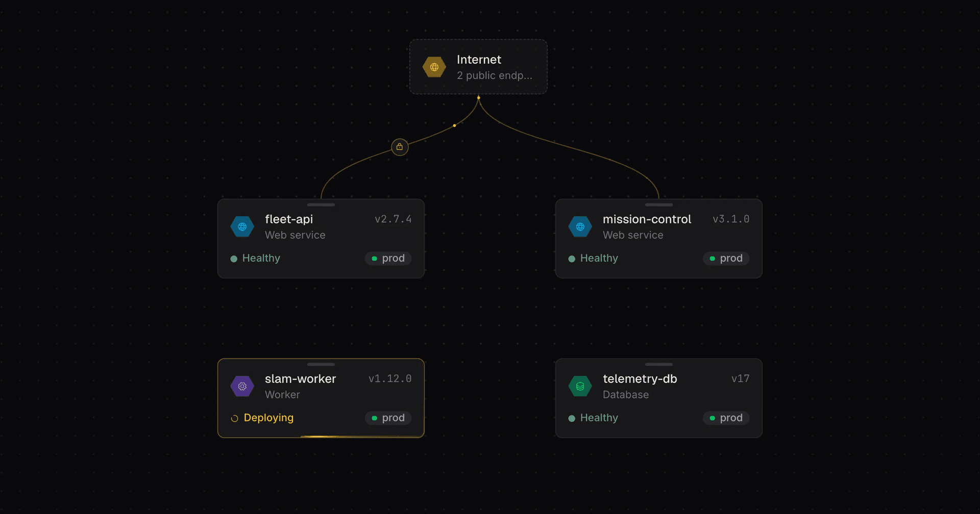Viewport: 980px width, 514px height.
Task: Click the prod environment tag on telemetry-db
Action: tap(726, 418)
